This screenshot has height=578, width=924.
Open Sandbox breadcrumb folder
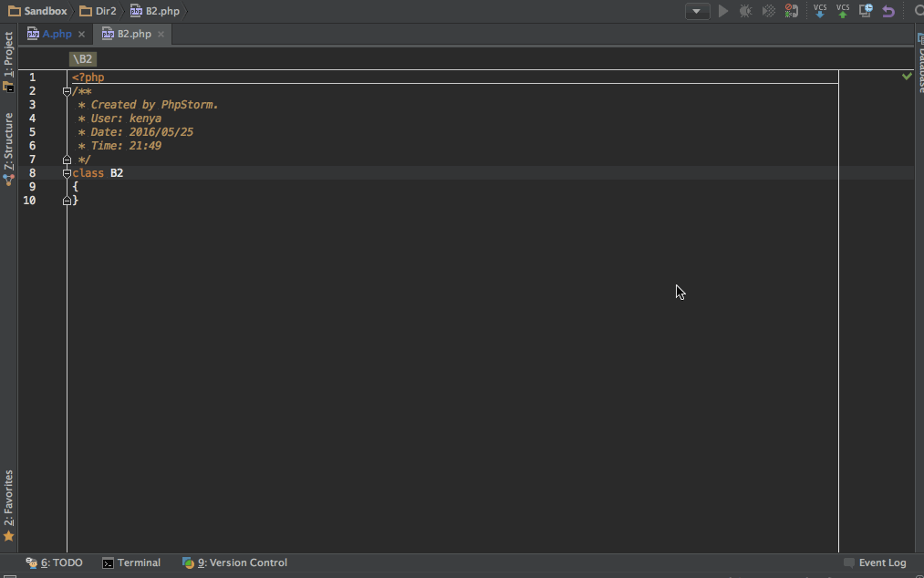(37, 11)
